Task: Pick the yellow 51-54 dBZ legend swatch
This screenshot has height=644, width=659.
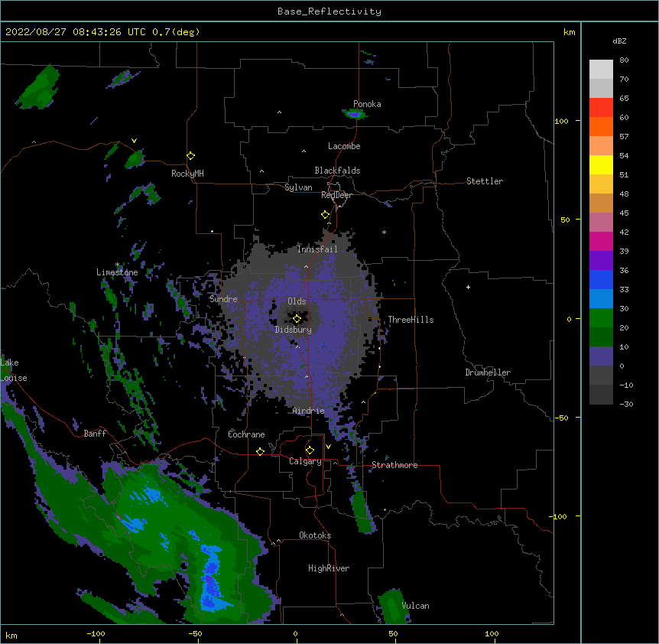Action: tap(601, 164)
